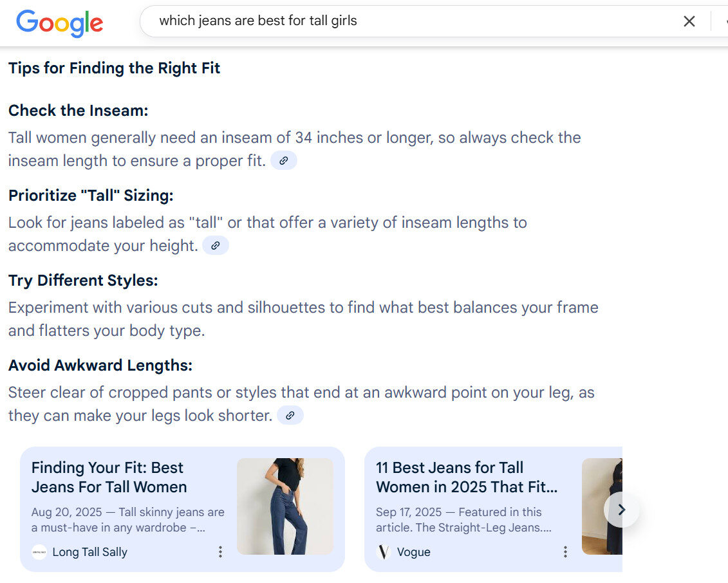Click the Sep 17, 2025 snippet text
This screenshot has height=583, width=728.
(463, 520)
